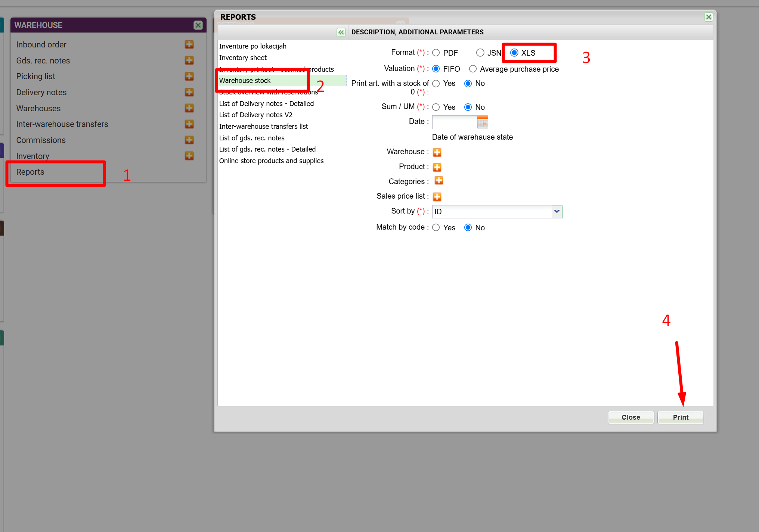Select PDF format radio button
Screen dimensions: 759x532
(x=436, y=53)
